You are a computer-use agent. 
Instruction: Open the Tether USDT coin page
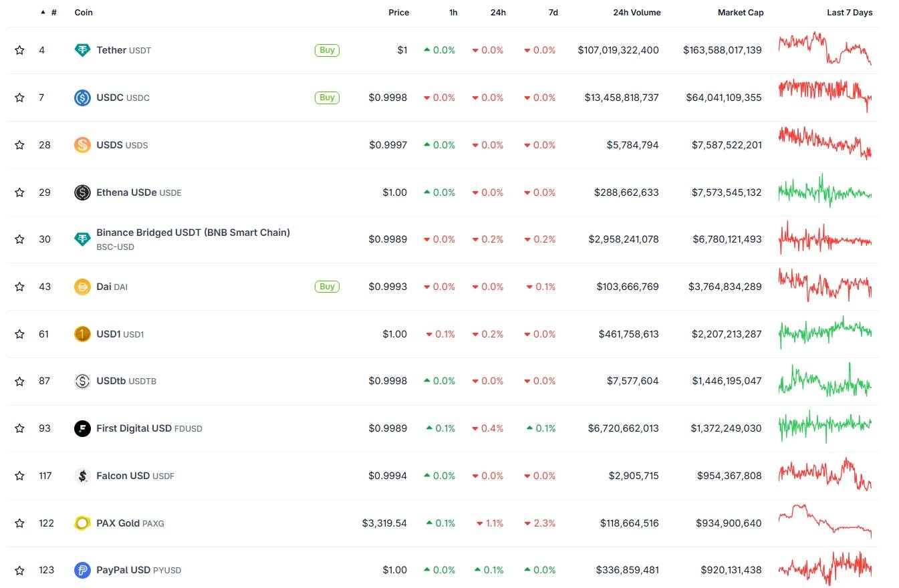click(124, 50)
